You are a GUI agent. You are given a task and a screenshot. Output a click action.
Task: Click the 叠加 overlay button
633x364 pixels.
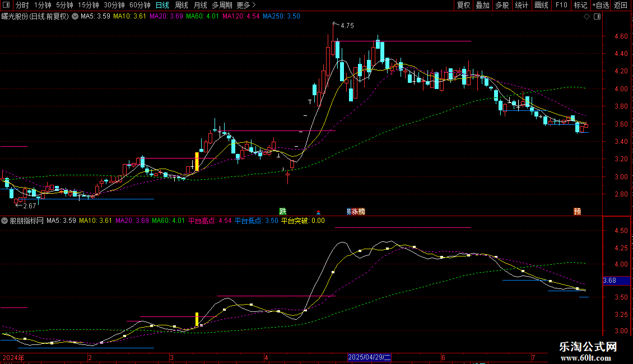483,5
